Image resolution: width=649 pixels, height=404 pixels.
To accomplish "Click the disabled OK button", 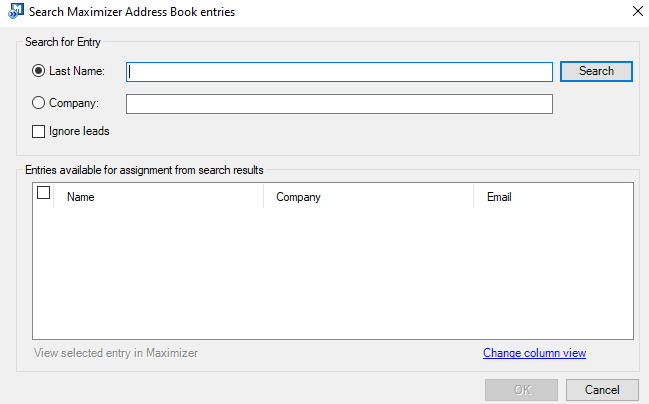I will [x=522, y=390].
